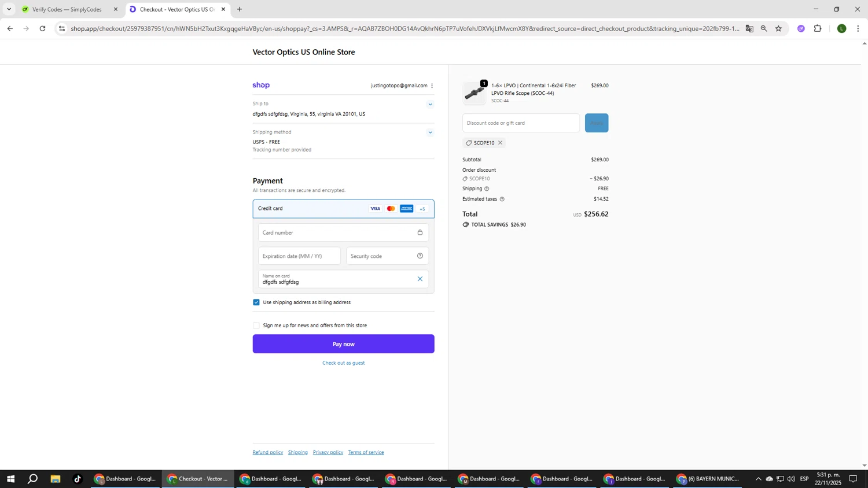Open the Shipping info help icon

487,188
